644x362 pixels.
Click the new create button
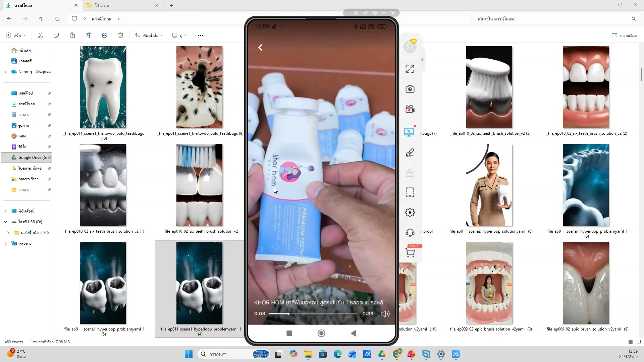[15, 35]
